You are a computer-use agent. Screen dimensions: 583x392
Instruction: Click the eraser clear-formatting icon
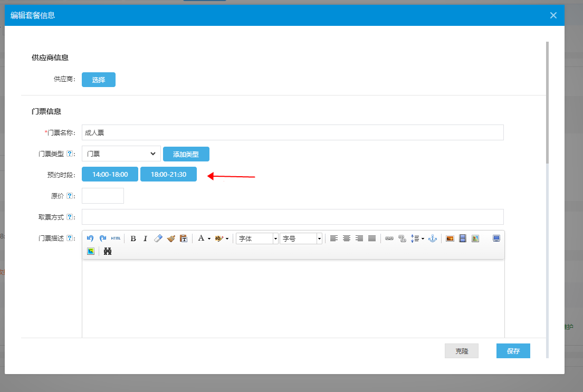point(158,238)
